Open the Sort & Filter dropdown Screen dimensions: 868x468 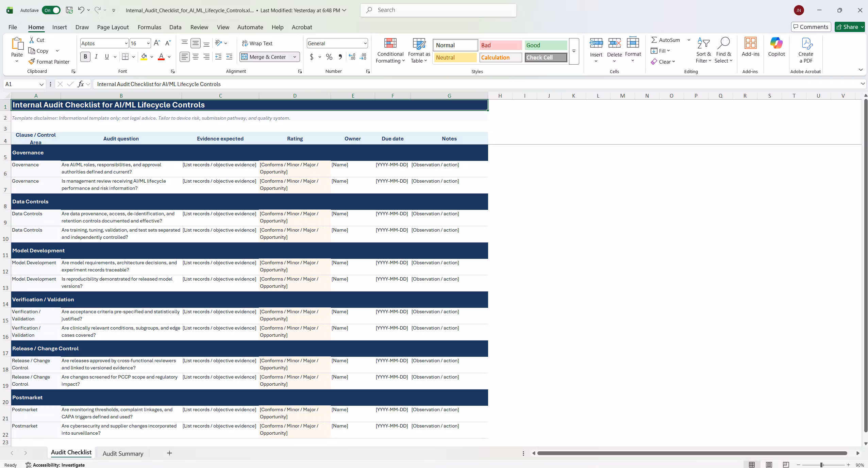tap(703, 50)
